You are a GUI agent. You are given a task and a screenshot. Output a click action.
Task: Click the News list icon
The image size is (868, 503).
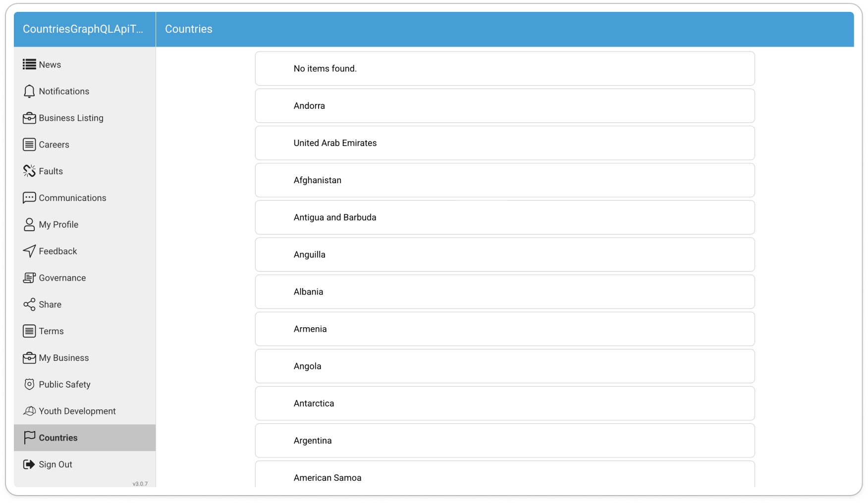[x=29, y=64]
